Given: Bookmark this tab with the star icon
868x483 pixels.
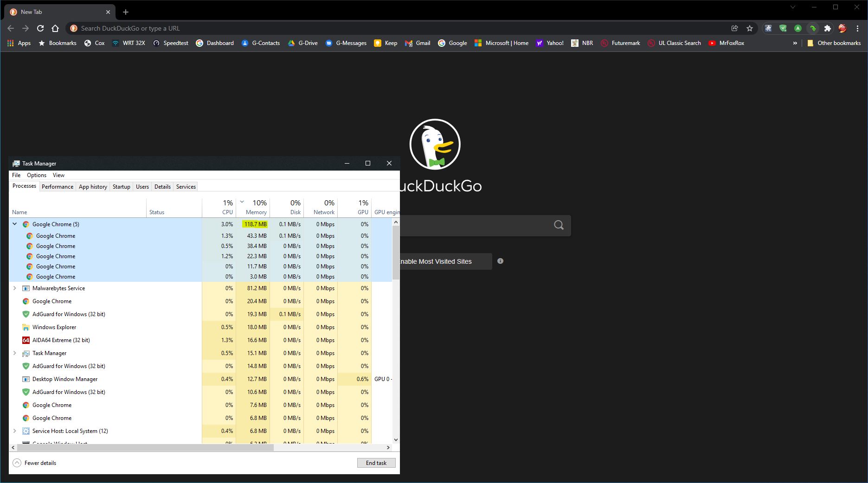Looking at the screenshot, I should pyautogui.click(x=750, y=28).
